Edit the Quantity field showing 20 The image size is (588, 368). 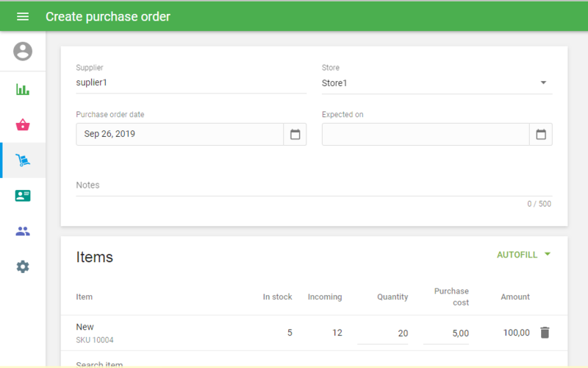pos(383,333)
